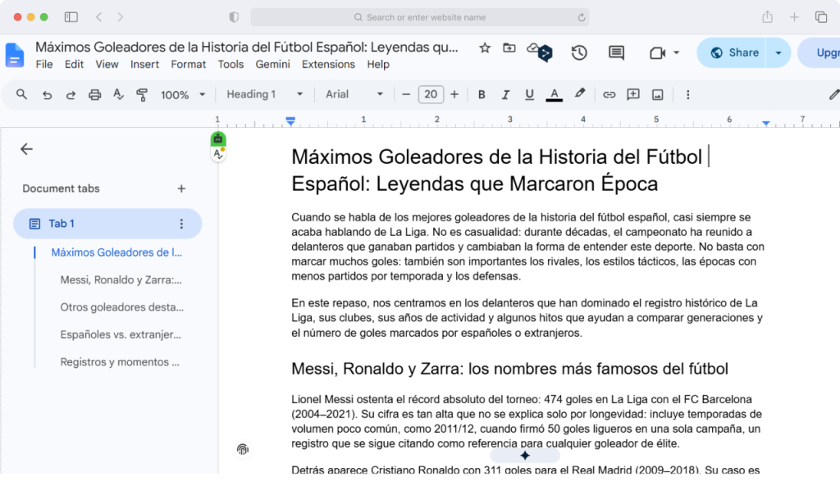Close the document tabs panel
Screen dimensions: 840x504
point(26,149)
